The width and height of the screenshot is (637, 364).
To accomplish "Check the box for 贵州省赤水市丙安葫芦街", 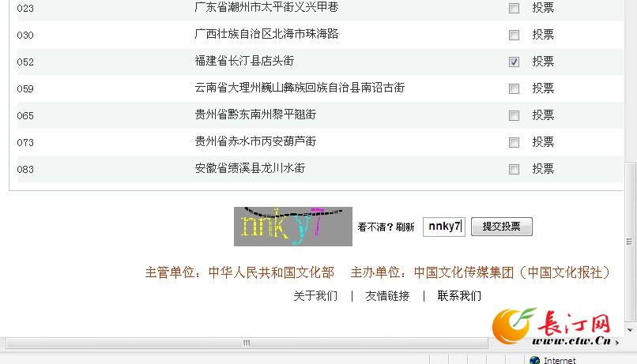I will pos(514,142).
